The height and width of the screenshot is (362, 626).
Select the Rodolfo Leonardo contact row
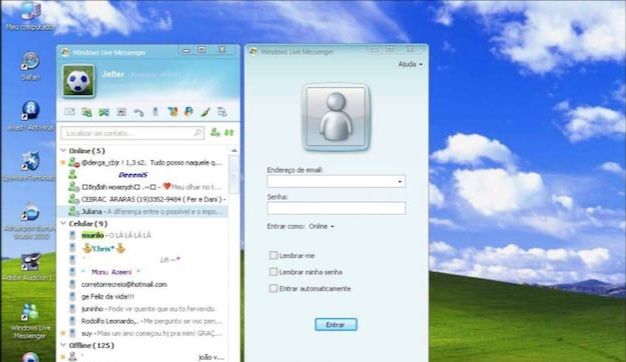pos(143,321)
